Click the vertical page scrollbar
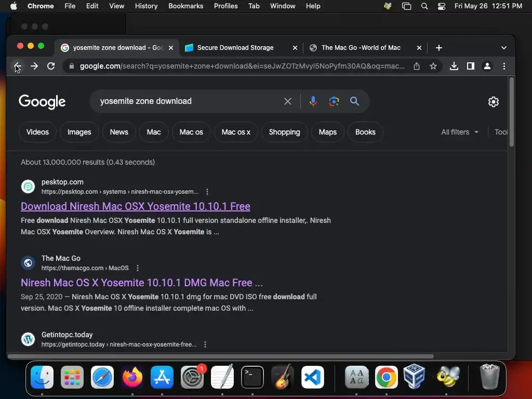This screenshot has width=532, height=399. [512, 112]
